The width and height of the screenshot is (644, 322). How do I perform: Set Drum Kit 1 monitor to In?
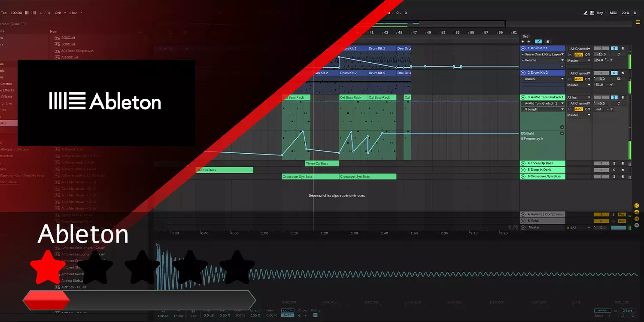click(x=570, y=55)
